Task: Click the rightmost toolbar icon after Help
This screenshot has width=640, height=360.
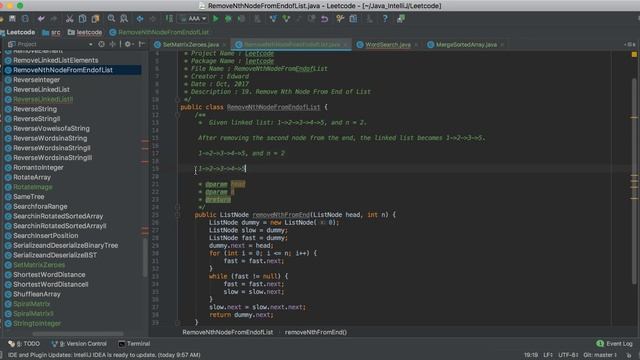Action: click(x=401, y=19)
